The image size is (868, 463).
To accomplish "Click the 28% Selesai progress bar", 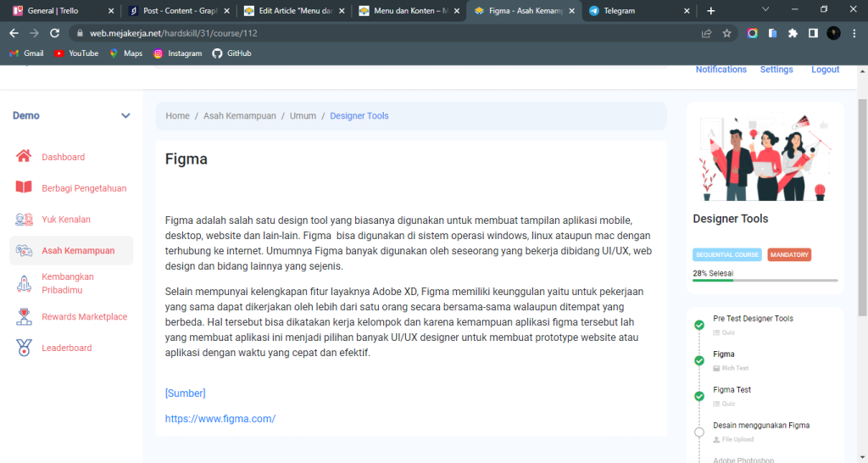I will pyautogui.click(x=765, y=280).
